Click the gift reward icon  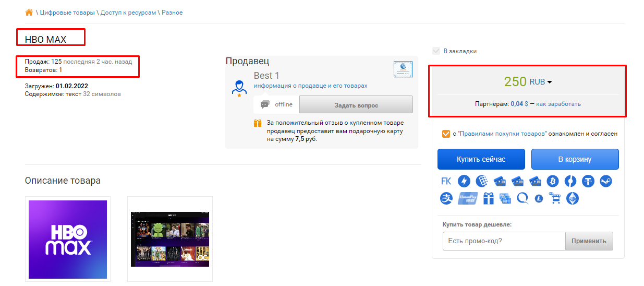pos(257,123)
